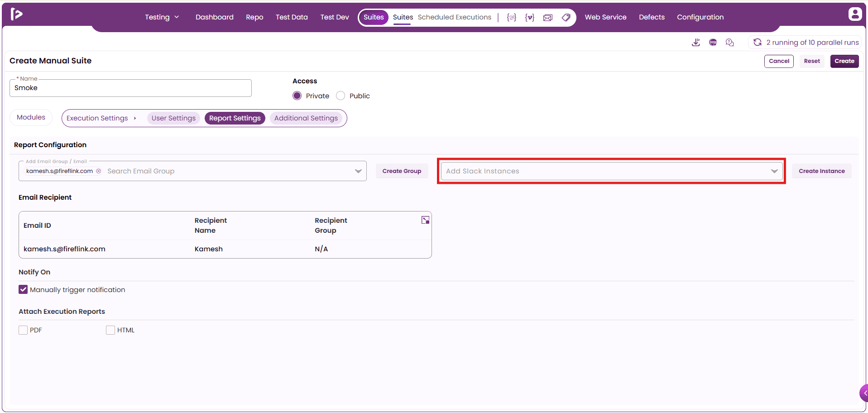Open the variables {v} icon
868x413 pixels.
[530, 17]
